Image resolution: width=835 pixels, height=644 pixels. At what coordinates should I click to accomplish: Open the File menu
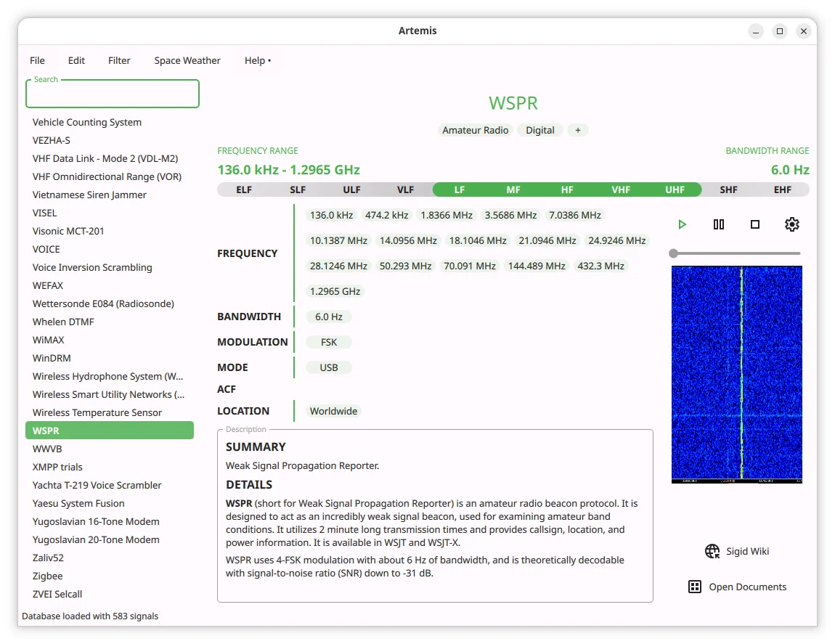point(37,60)
